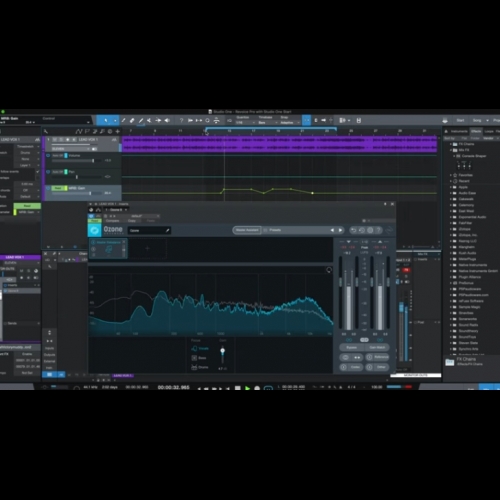Toggle Pan automation lane eye icon
The height and width of the screenshot is (500, 500).
click(48, 172)
